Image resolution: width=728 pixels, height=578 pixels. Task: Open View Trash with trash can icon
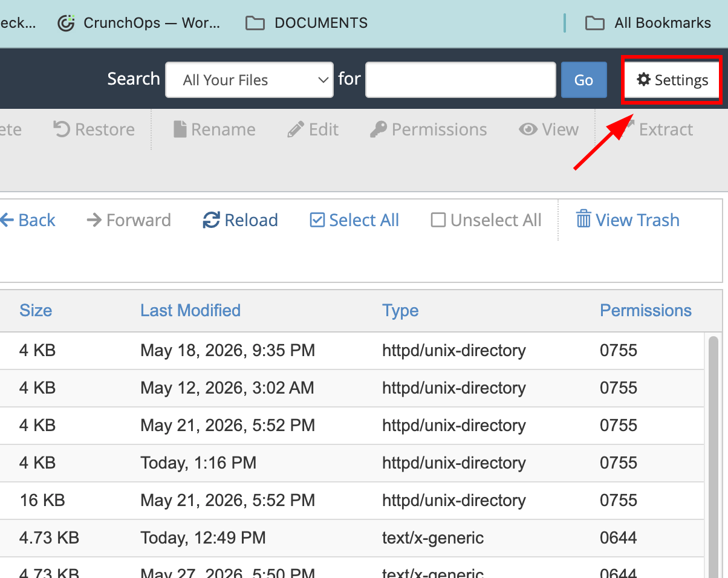click(628, 220)
